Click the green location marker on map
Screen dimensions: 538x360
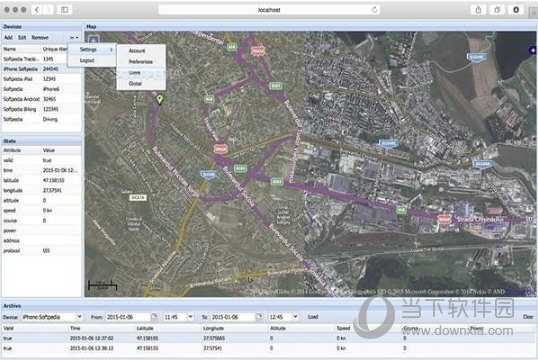(x=160, y=100)
